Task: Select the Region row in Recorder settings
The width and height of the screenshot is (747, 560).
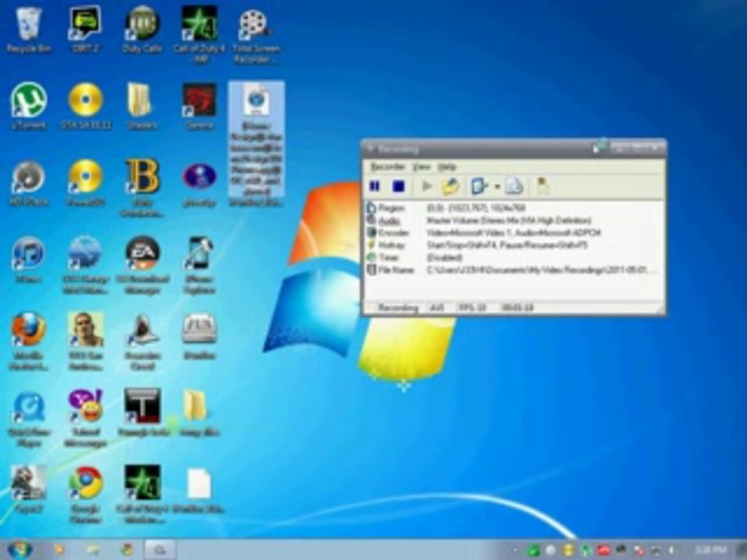Action: 514,208
